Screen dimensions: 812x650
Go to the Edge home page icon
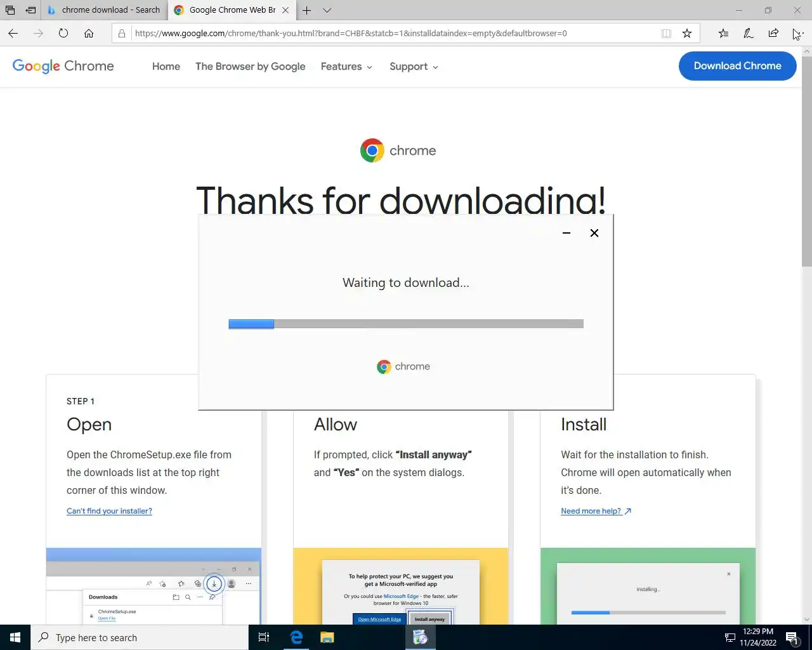(x=89, y=33)
